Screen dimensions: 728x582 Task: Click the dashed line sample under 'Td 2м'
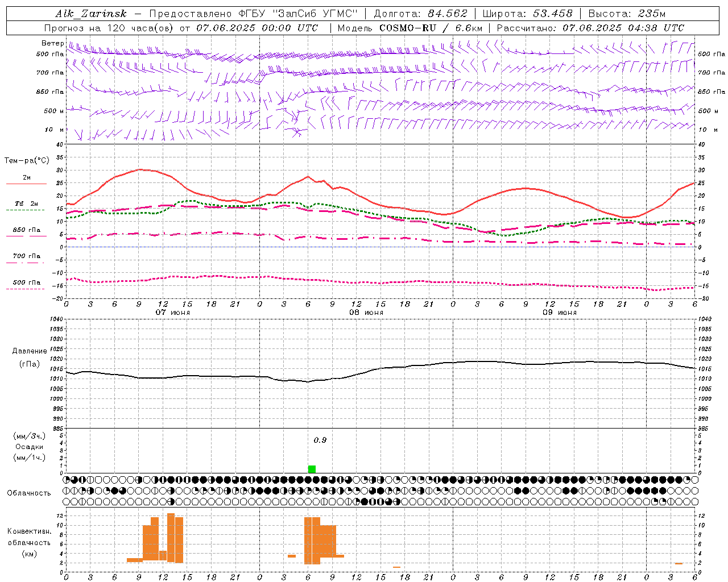tap(25, 210)
